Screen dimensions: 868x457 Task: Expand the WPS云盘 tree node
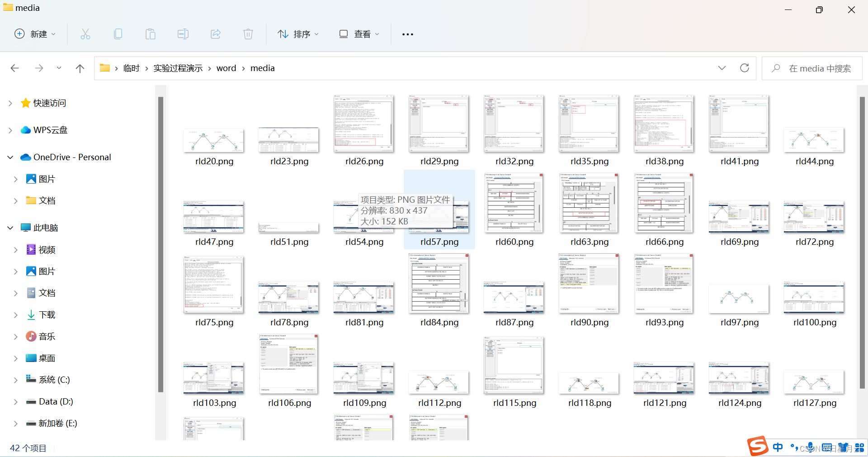pyautogui.click(x=10, y=130)
